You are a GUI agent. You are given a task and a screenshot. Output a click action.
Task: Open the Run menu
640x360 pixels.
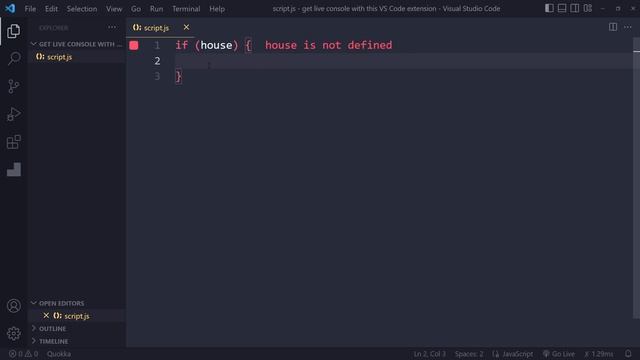(x=156, y=9)
